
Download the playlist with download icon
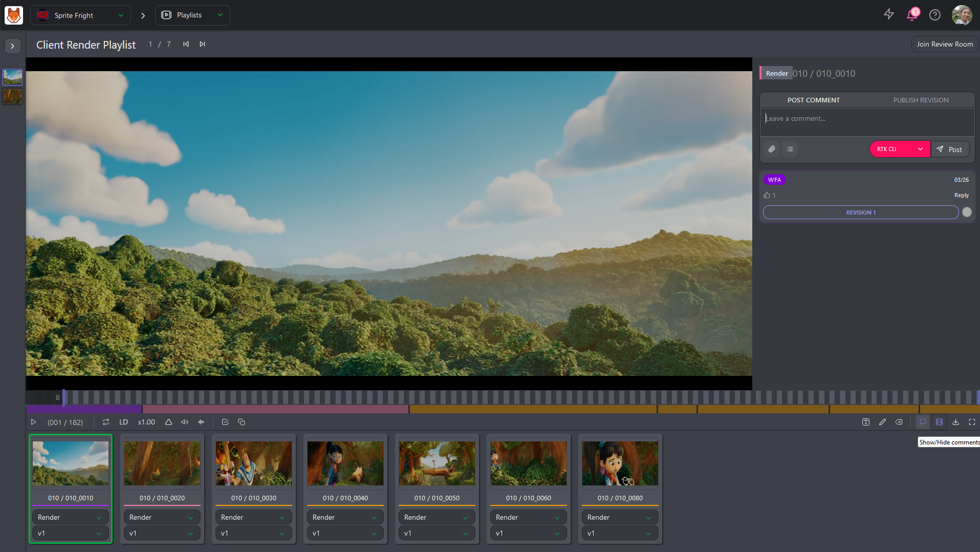[955, 422]
